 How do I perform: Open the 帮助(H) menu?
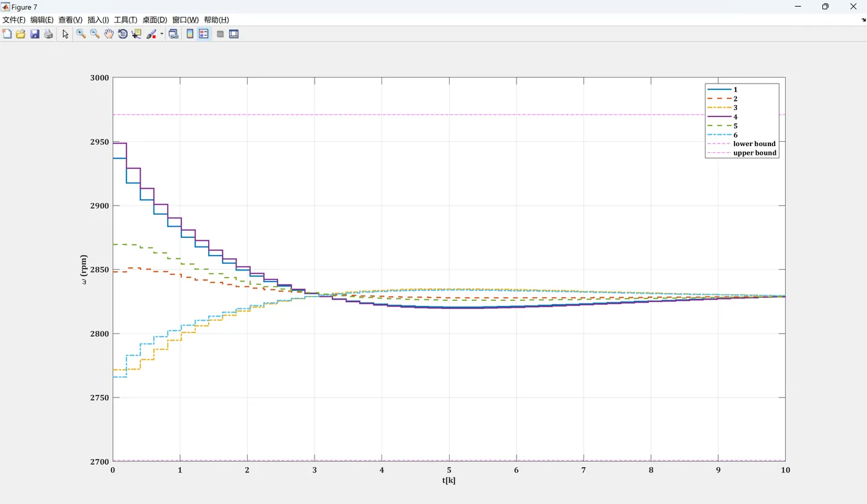[x=216, y=20]
